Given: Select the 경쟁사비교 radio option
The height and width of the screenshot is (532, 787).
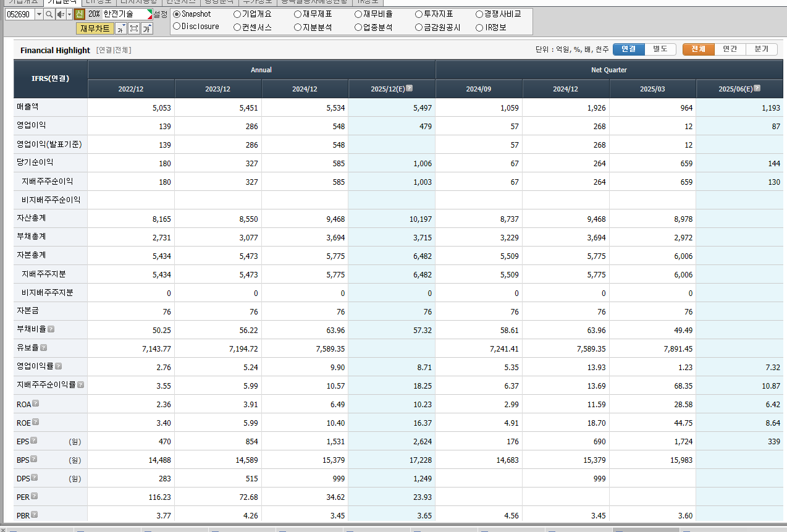Looking at the screenshot, I should pyautogui.click(x=479, y=14).
